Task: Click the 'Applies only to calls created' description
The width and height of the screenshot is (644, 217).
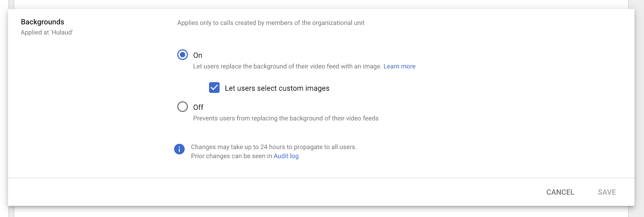Action: click(x=271, y=23)
